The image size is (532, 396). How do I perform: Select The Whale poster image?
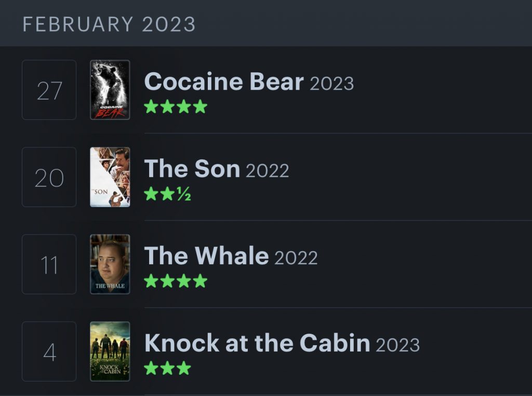click(110, 264)
